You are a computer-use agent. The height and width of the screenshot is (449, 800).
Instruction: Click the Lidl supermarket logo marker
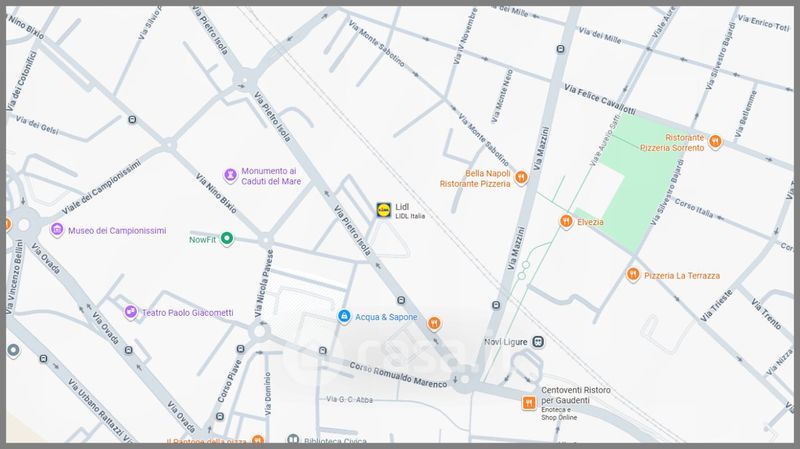(384, 210)
